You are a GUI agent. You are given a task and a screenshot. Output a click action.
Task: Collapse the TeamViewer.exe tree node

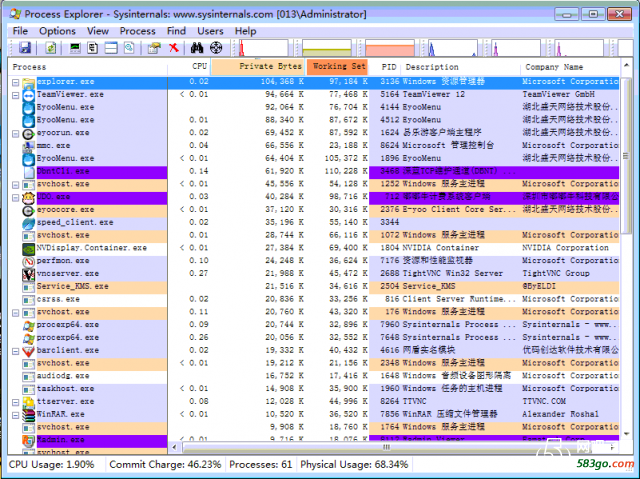16,95
